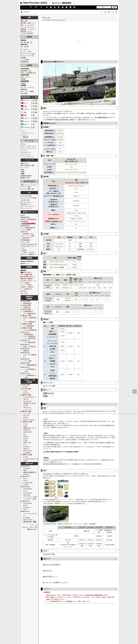Click the scroll-to-bottom arrow button at the page edge
This screenshot has height=644, width=138.
pos(134,392)
